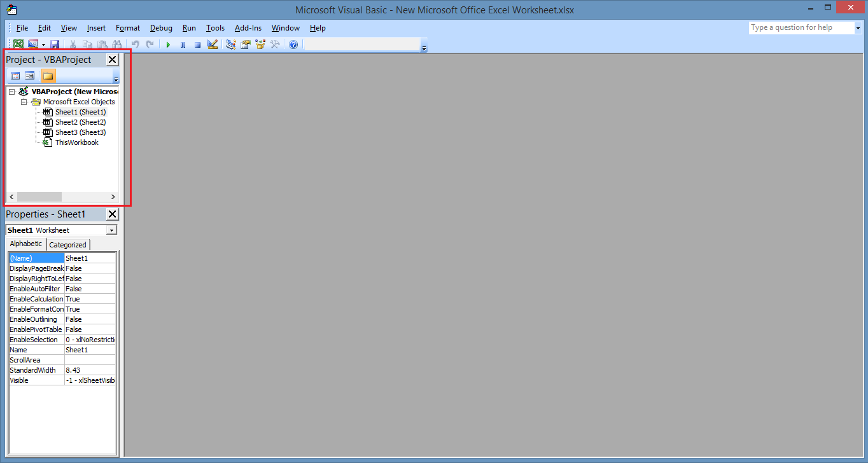The width and height of the screenshot is (868, 463).
Task: Open the Debug menu
Action: point(161,28)
